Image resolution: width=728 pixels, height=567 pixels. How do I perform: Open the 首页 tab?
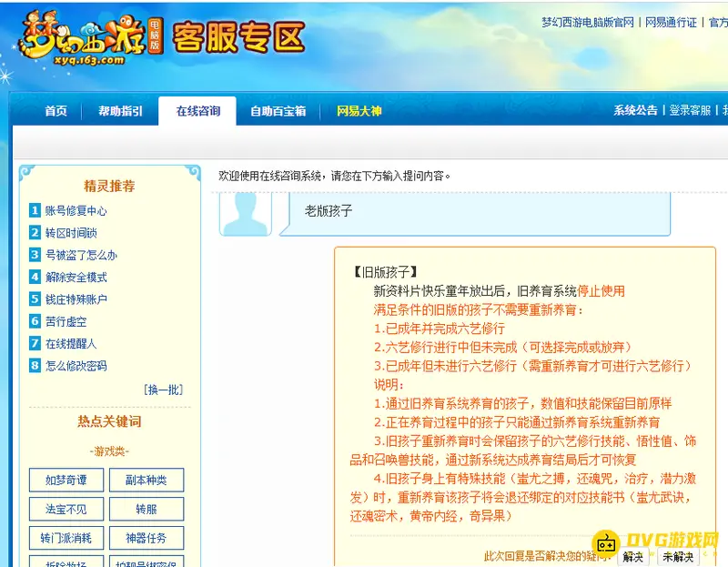click(56, 111)
